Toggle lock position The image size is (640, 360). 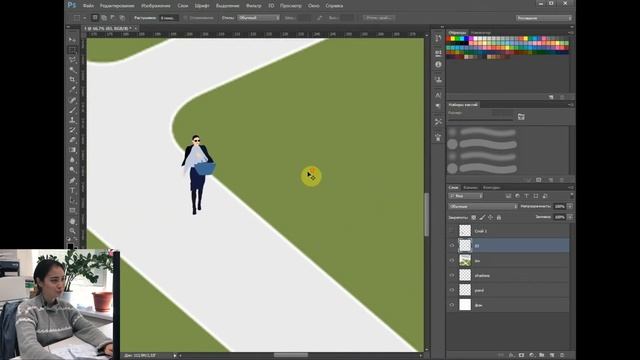[x=490, y=218]
